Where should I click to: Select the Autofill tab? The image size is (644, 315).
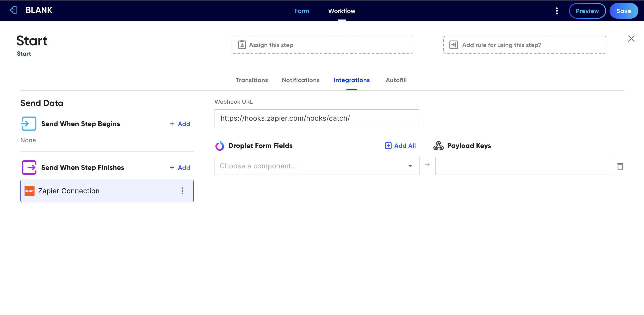click(396, 80)
